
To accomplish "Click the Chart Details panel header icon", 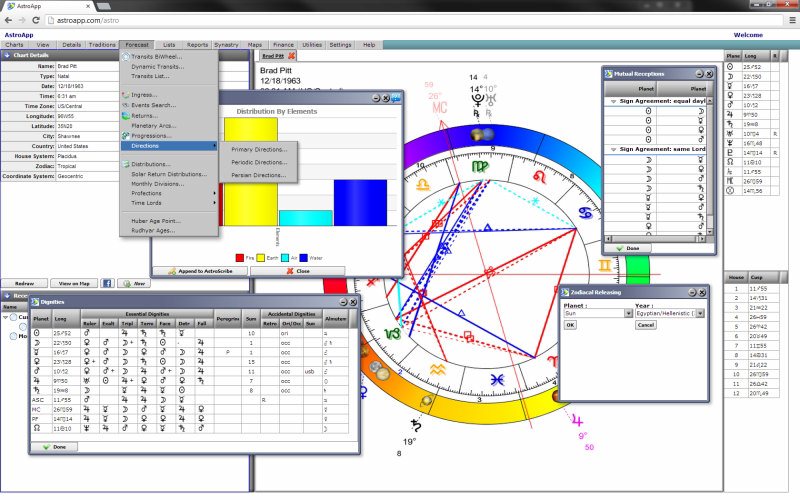I will [x=8, y=55].
